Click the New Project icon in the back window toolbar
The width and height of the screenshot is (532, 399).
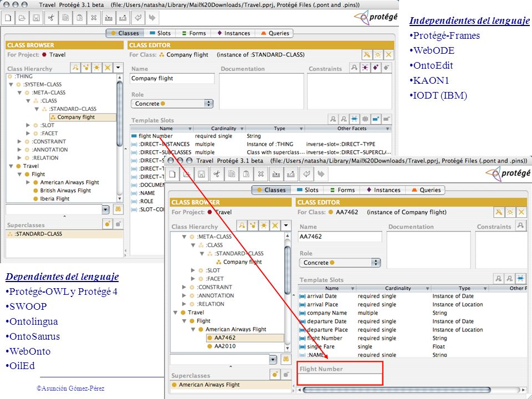click(x=8, y=18)
